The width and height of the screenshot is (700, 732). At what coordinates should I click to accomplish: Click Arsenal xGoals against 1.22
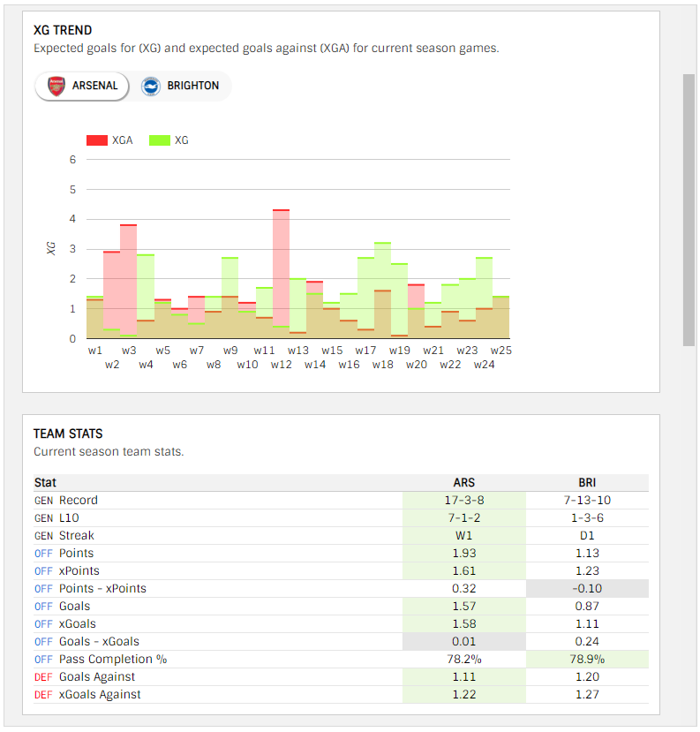pos(463,695)
